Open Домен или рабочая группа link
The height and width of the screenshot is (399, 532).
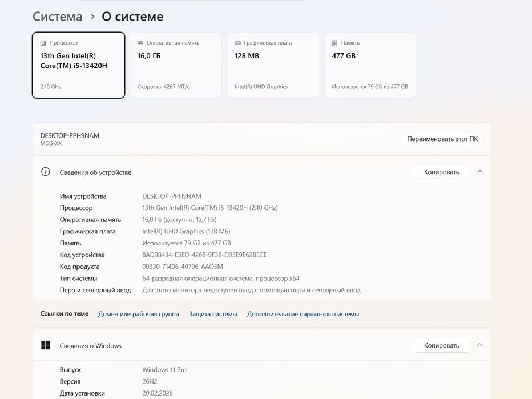click(x=139, y=314)
